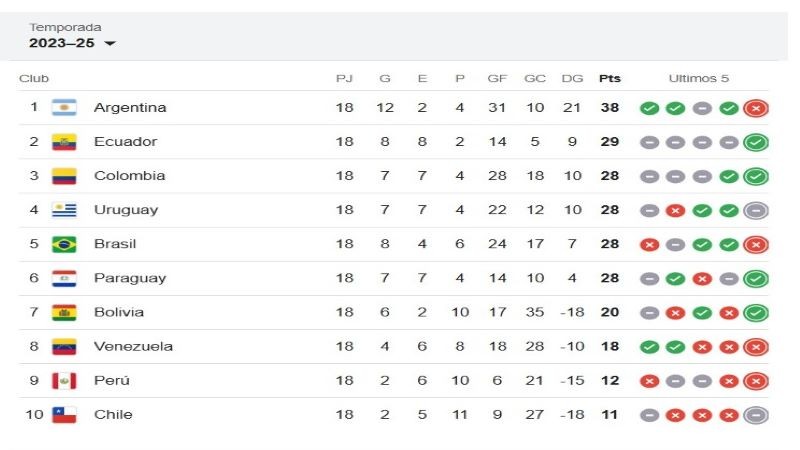Image resolution: width=800 pixels, height=450 pixels.
Task: Click Venezuela's first green win icon
Action: point(649,347)
